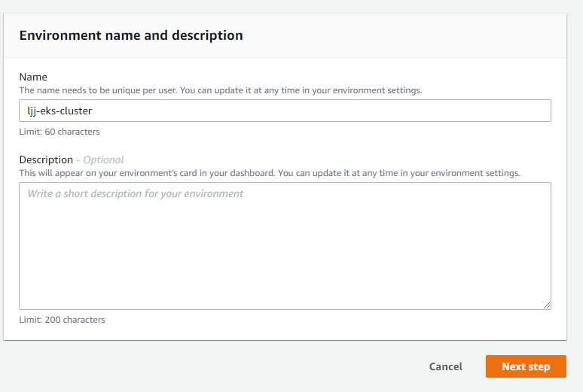
Task: Click the 'Environment name and description' heading
Action: tap(131, 35)
